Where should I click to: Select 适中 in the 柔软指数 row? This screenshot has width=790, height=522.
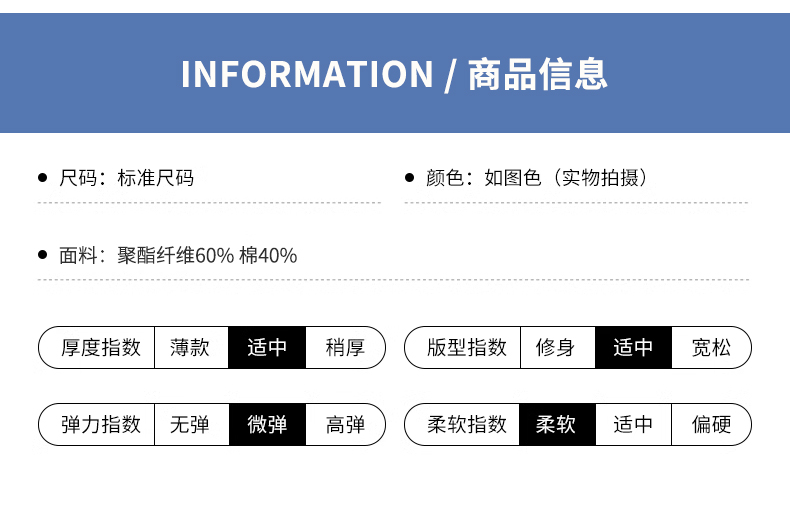(633, 425)
